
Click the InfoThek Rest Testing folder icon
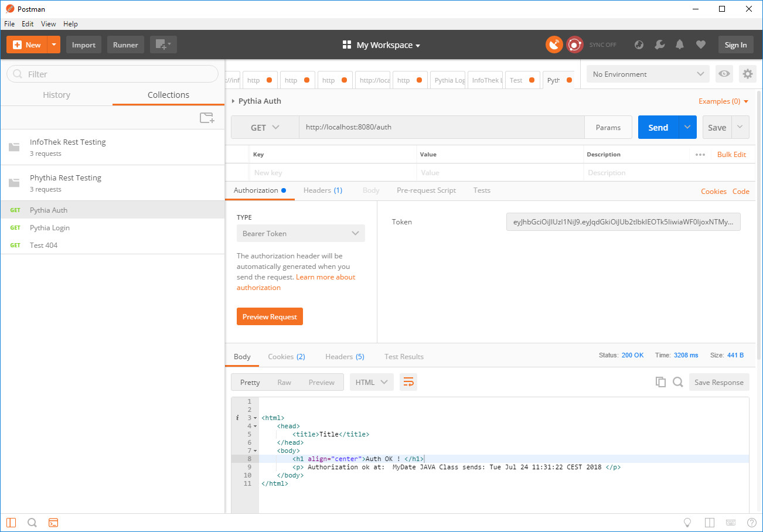click(15, 147)
